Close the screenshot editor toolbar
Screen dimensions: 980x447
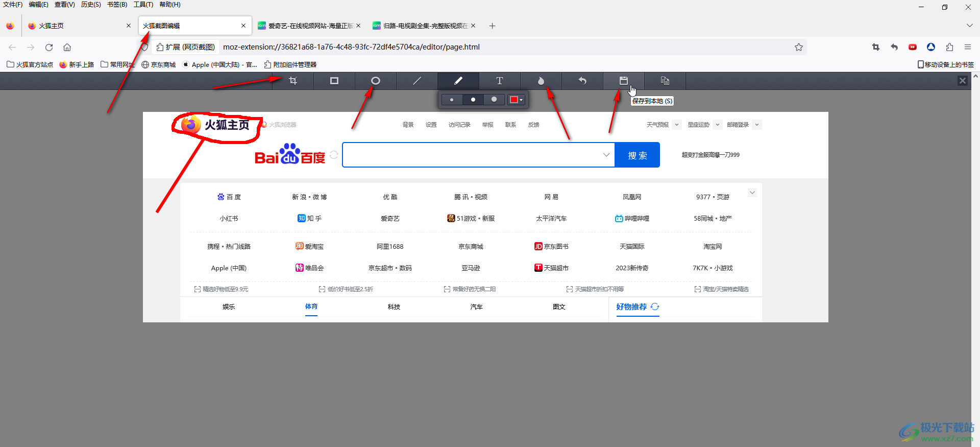(963, 81)
